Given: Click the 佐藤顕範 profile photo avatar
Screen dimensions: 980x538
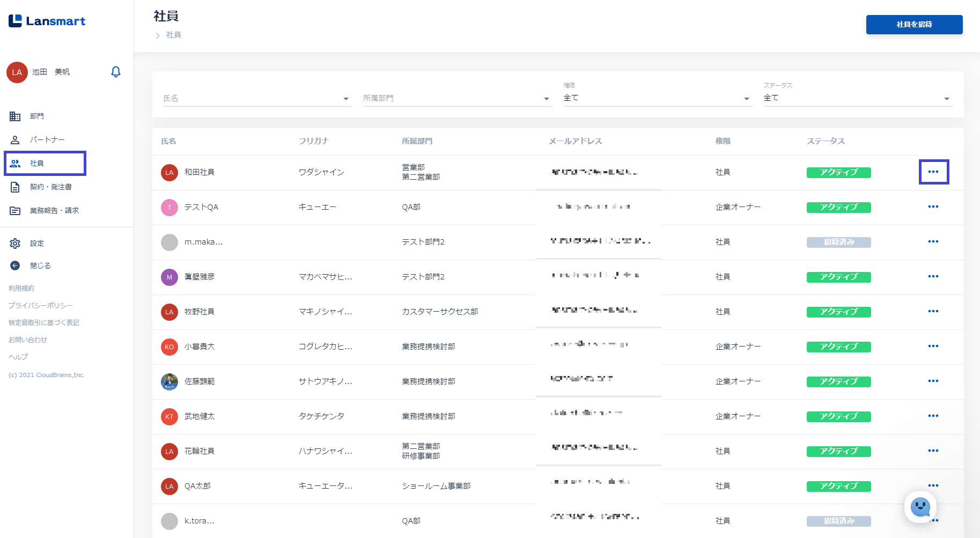Looking at the screenshot, I should coord(170,382).
